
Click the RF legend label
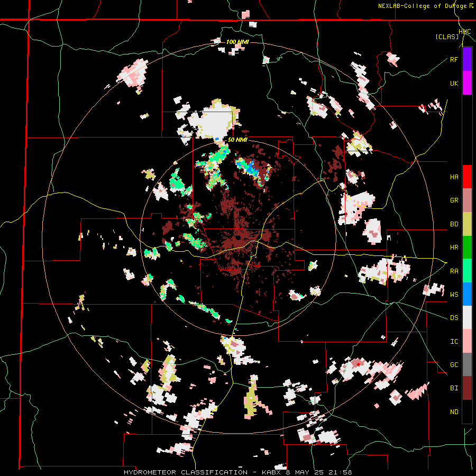[454, 59]
